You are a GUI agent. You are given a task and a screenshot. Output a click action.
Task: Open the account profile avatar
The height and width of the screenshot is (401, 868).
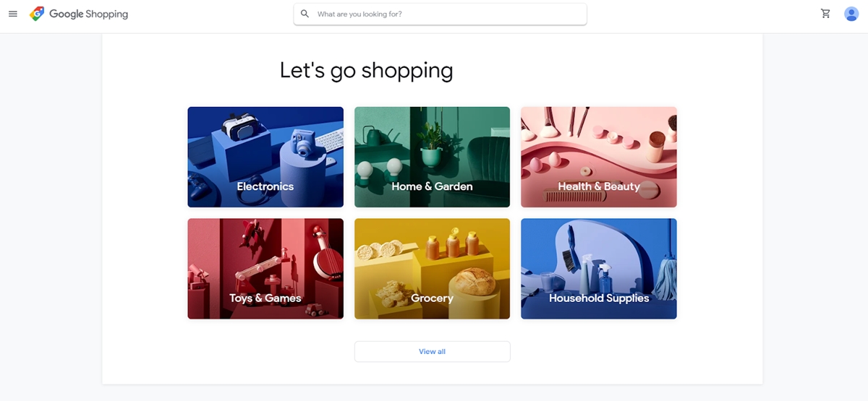tap(851, 14)
